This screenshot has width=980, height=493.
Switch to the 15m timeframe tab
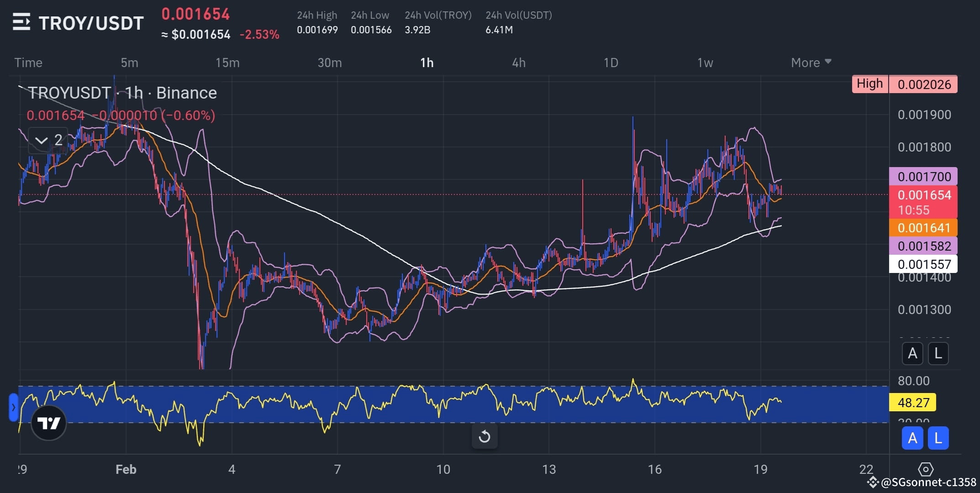pyautogui.click(x=227, y=63)
